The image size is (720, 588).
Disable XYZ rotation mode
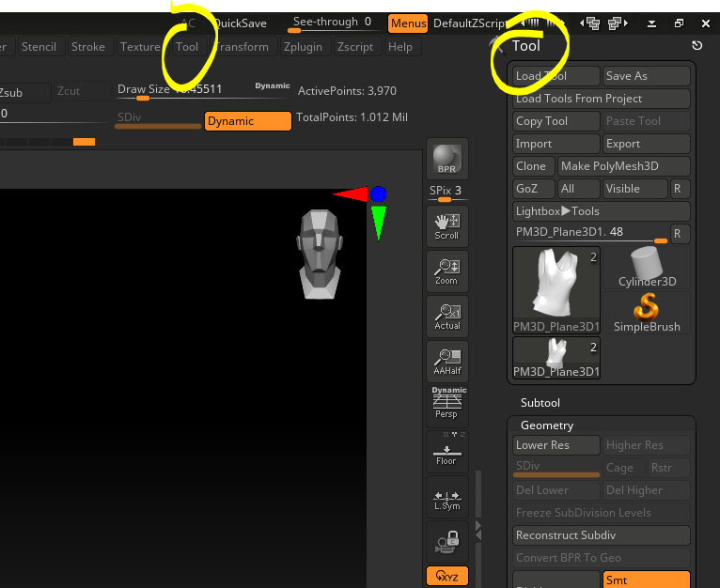tap(446, 577)
